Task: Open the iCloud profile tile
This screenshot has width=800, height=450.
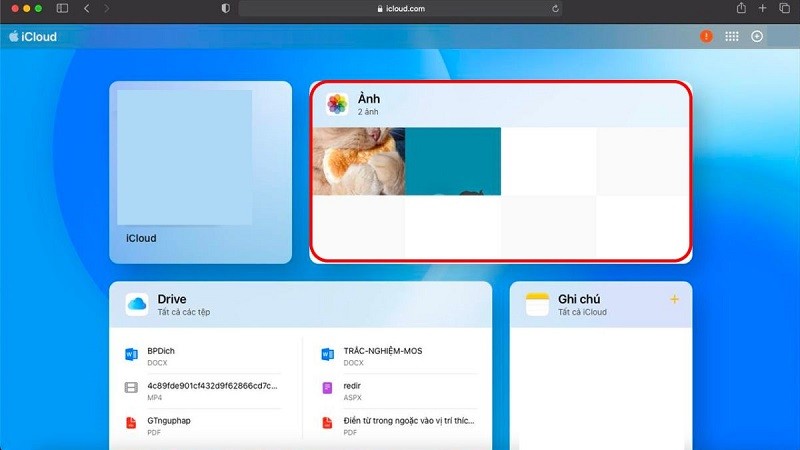Action: (201, 172)
